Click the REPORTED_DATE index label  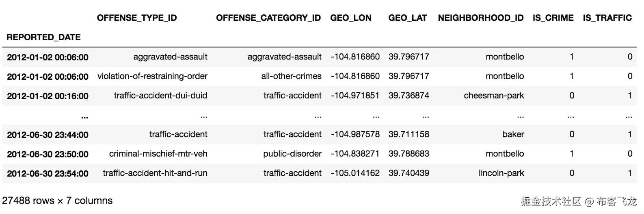click(x=43, y=37)
